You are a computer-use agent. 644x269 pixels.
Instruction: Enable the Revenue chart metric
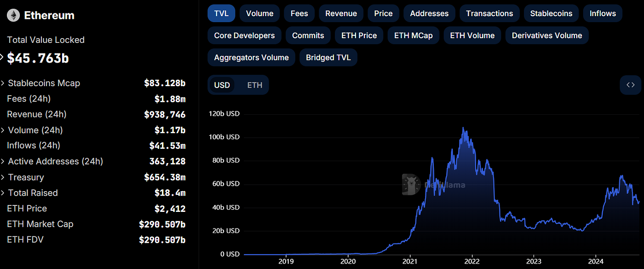pos(341,13)
